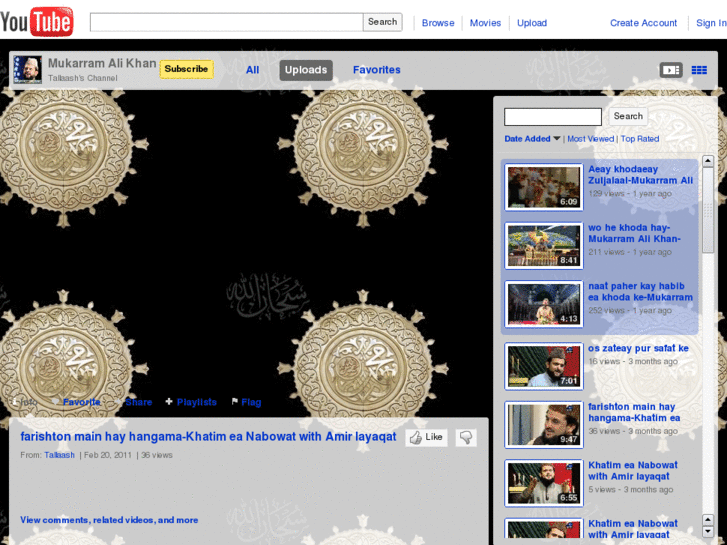
Task: Click the thumbs-up Like button
Action: (426, 438)
